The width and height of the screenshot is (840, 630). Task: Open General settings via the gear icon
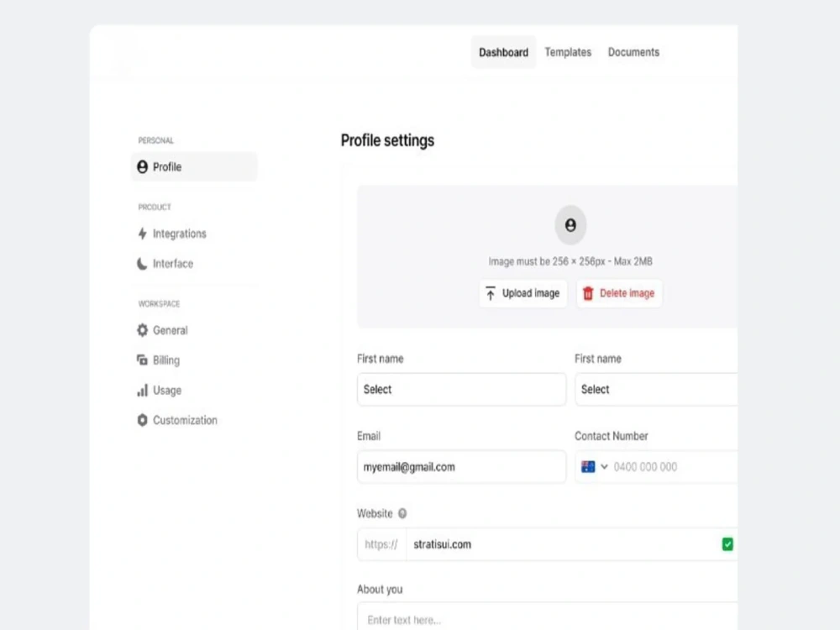click(x=141, y=330)
